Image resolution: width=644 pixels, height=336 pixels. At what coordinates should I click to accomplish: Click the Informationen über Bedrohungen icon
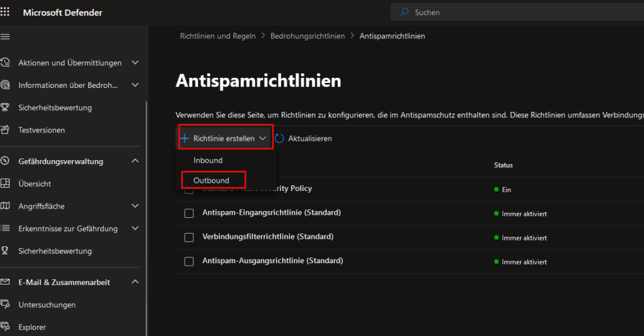(5, 85)
